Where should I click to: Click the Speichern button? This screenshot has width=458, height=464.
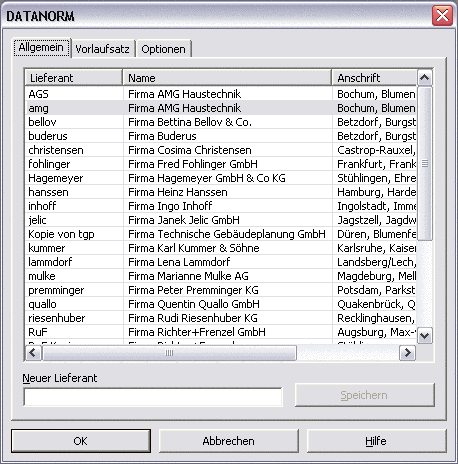point(365,395)
